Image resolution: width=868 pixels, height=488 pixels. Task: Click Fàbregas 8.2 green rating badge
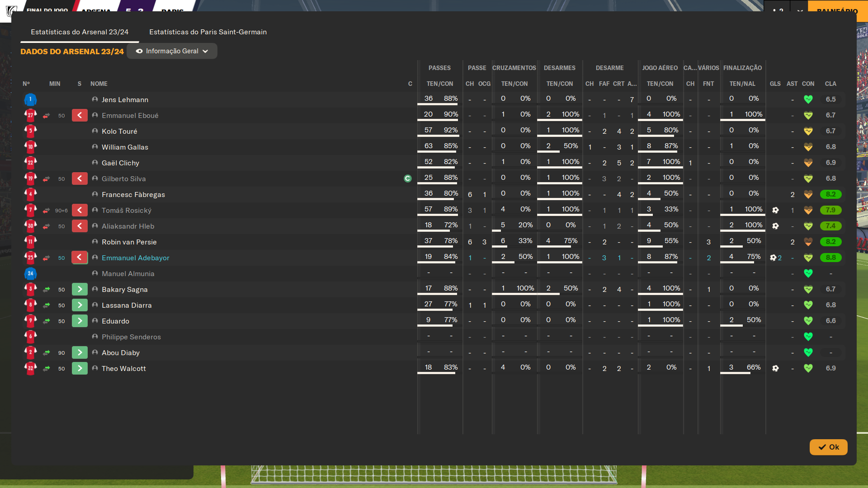coord(830,194)
